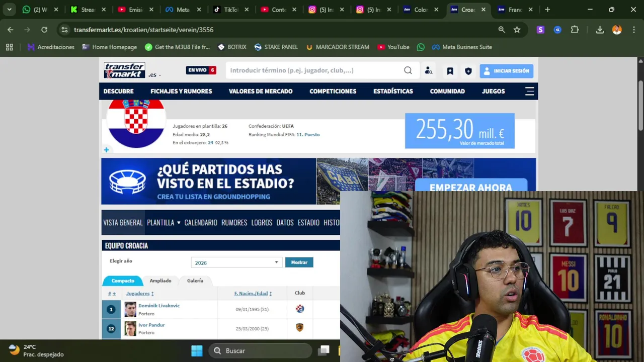Click the browser address bar URL

coord(143,30)
